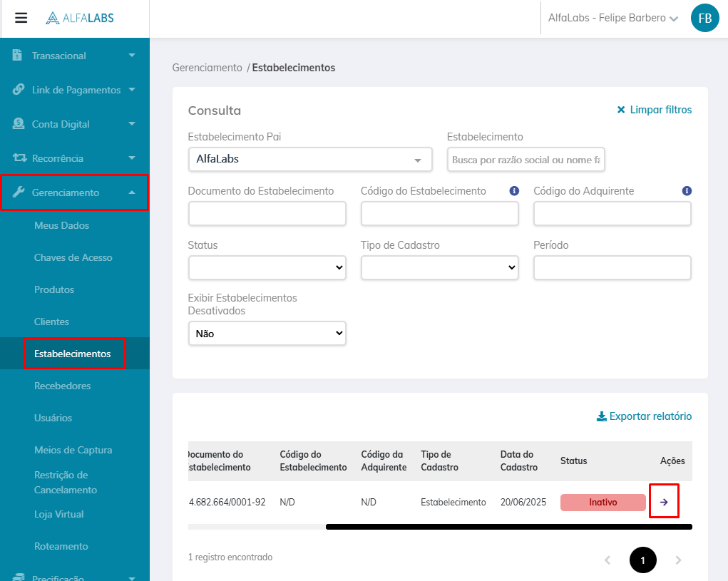Click info icon beside Código do Adquirente

pos(687,191)
